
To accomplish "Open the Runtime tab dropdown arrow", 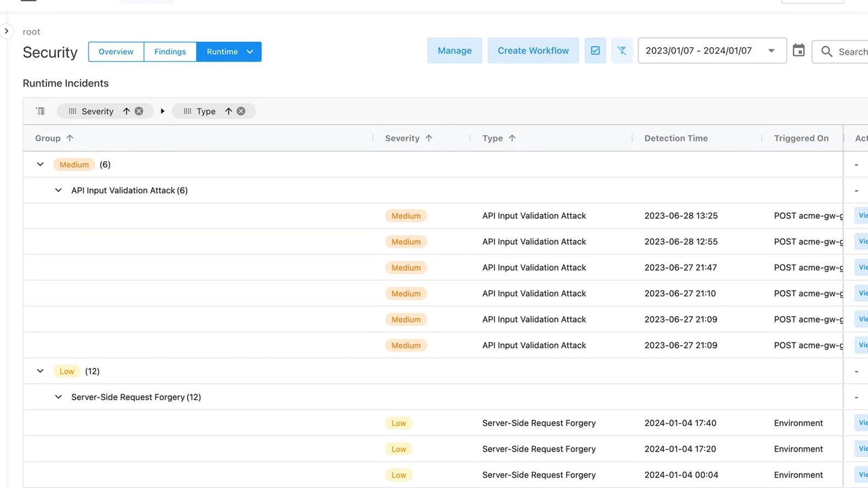I will pos(250,52).
